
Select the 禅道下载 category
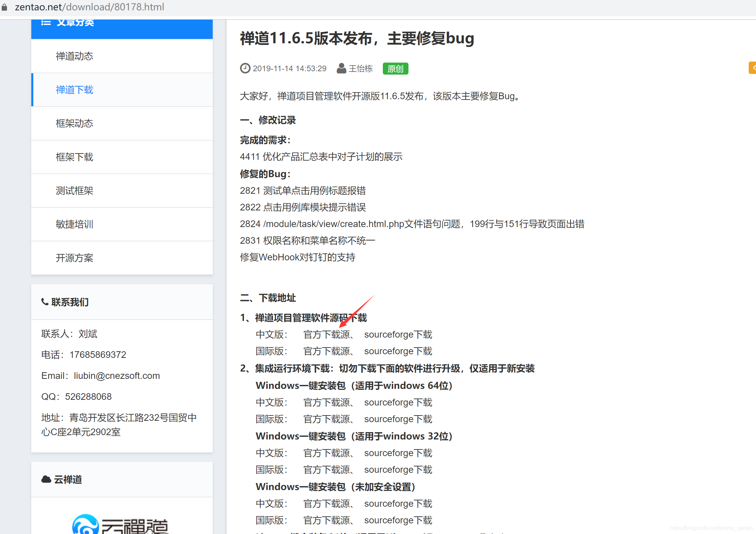coord(122,90)
